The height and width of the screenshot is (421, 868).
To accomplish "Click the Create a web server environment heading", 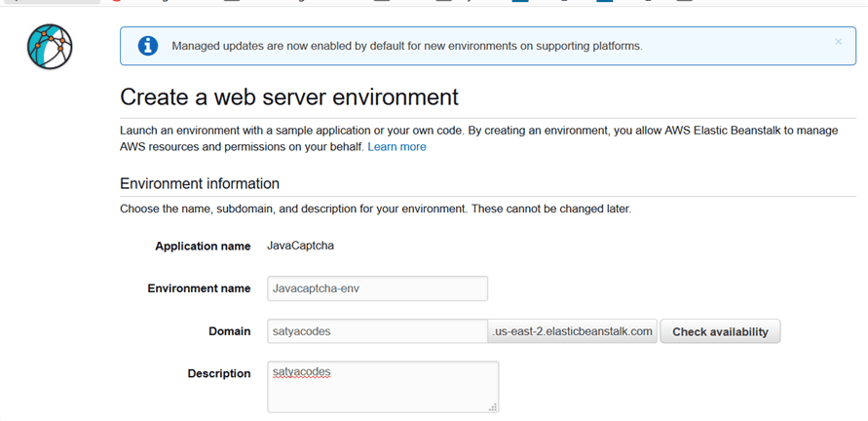I will tap(288, 97).
